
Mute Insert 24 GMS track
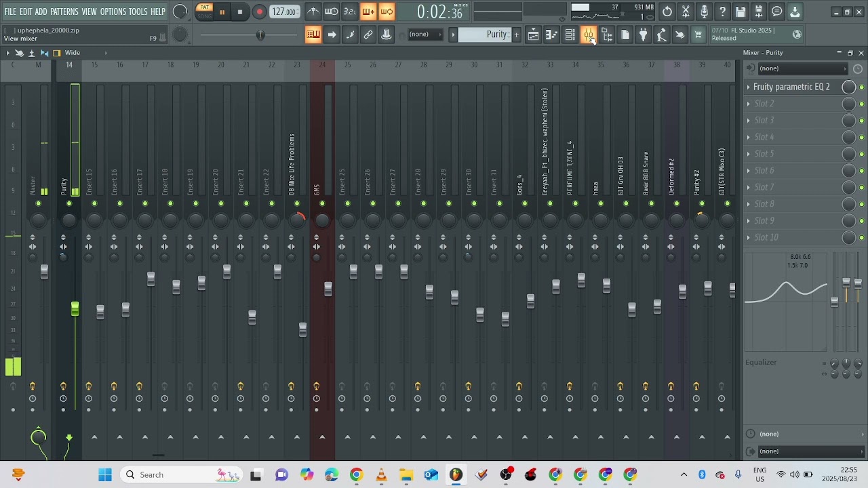point(322,203)
